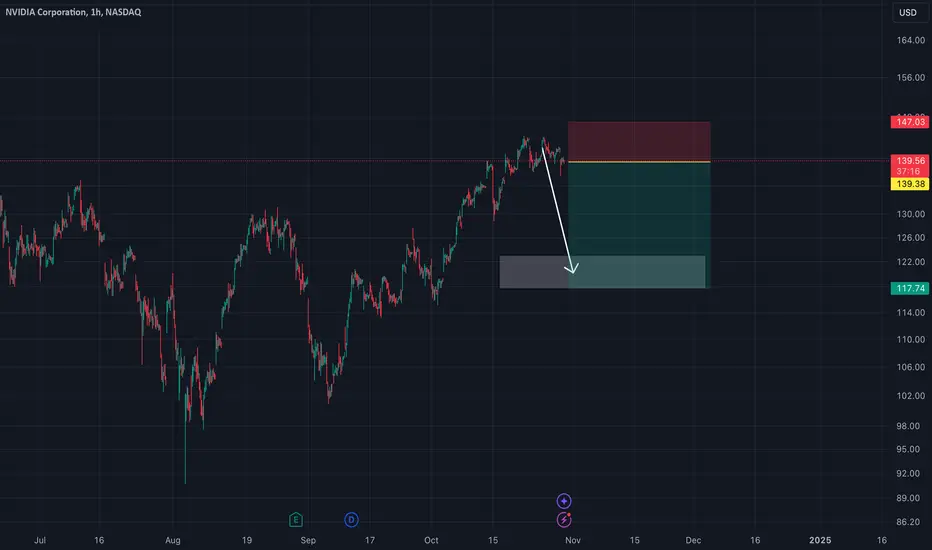Click the Sep date axis label

(308, 540)
